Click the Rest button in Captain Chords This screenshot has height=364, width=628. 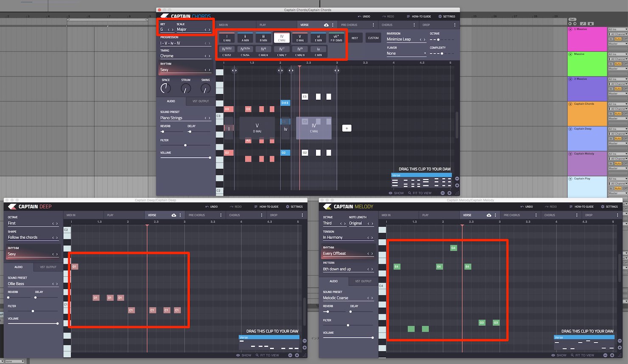click(x=355, y=38)
